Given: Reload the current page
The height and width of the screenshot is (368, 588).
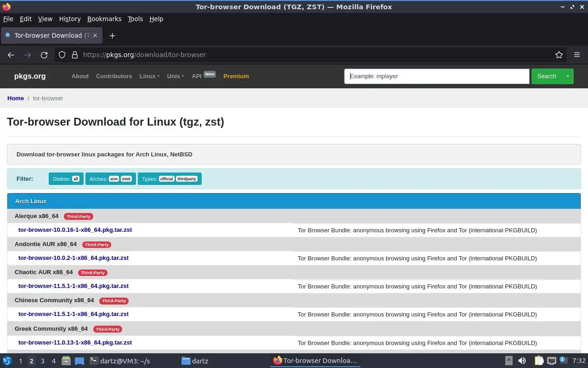Looking at the screenshot, I should [44, 55].
